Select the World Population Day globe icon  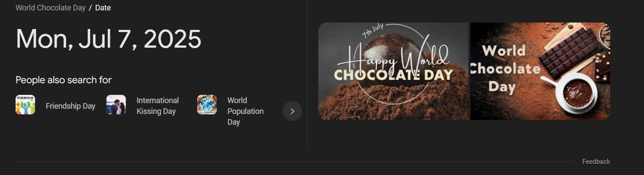pos(207,105)
